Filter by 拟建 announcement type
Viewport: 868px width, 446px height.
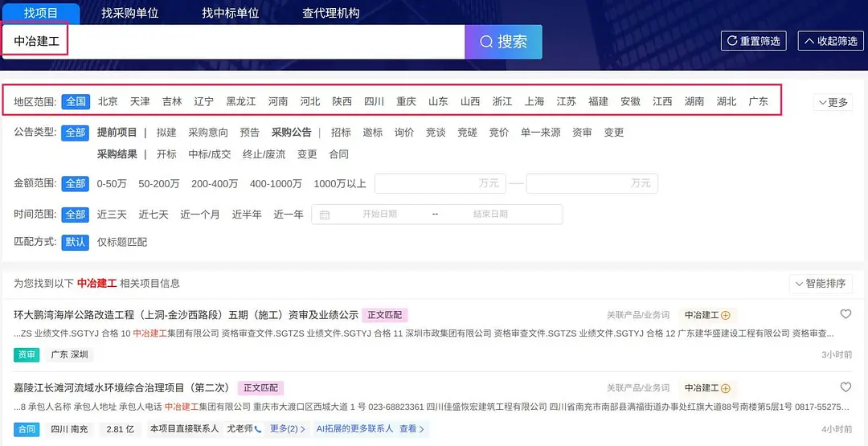point(166,133)
